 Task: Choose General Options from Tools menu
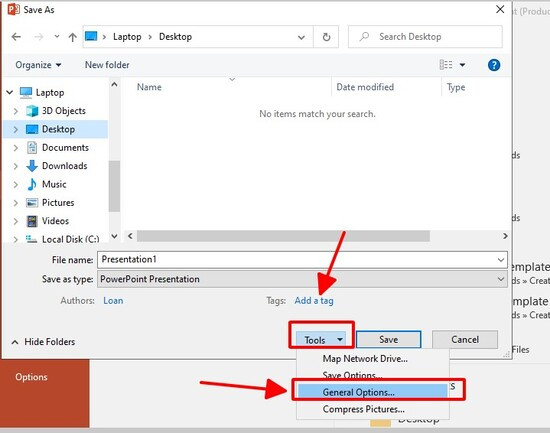373,392
